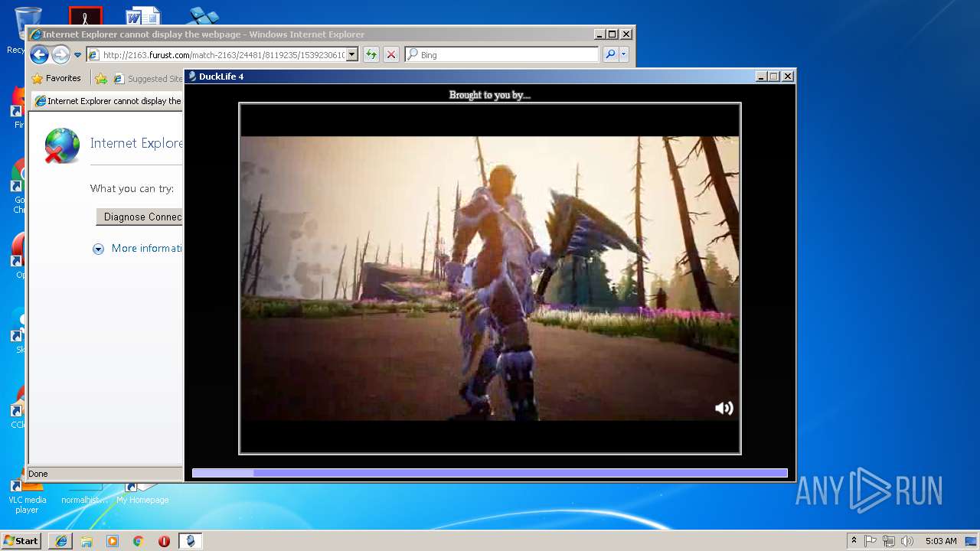Select the DuckLife 4 taskbar button
Screen dimensions: 980x551
pos(191,541)
